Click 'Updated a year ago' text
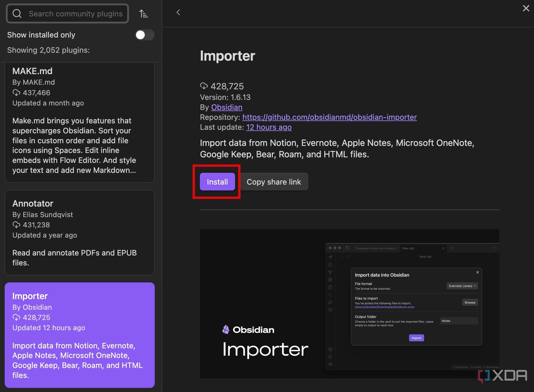Screen dimensions: 534x392 (45, 235)
